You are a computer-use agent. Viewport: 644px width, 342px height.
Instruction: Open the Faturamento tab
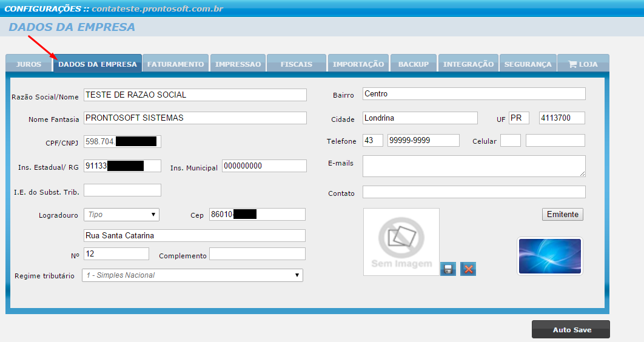pyautogui.click(x=176, y=64)
